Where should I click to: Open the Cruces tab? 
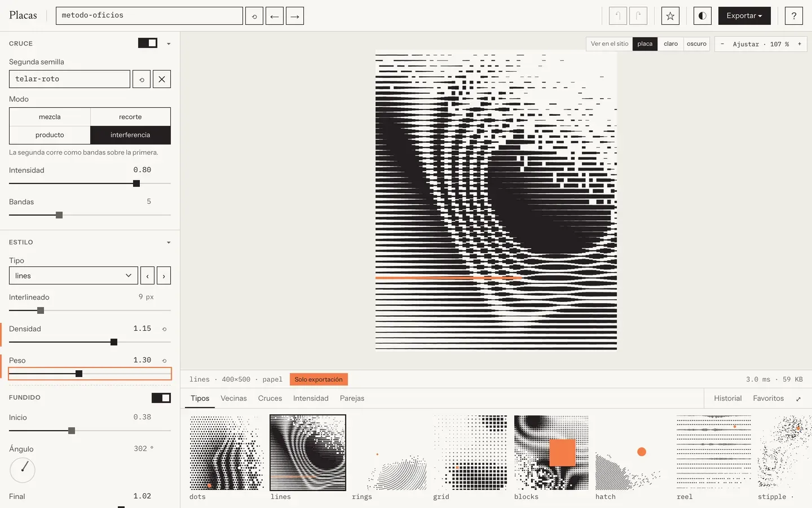270,398
